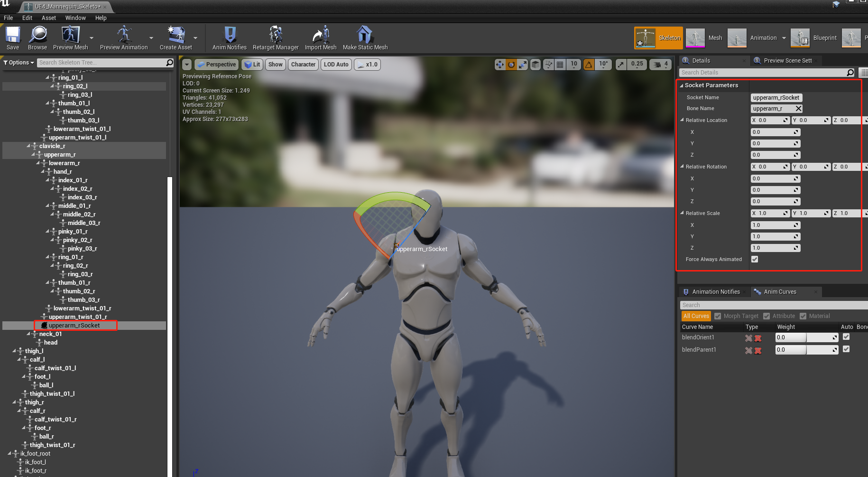Click the blendParent1 weight slider
The width and height of the screenshot is (868, 477).
[x=807, y=350]
